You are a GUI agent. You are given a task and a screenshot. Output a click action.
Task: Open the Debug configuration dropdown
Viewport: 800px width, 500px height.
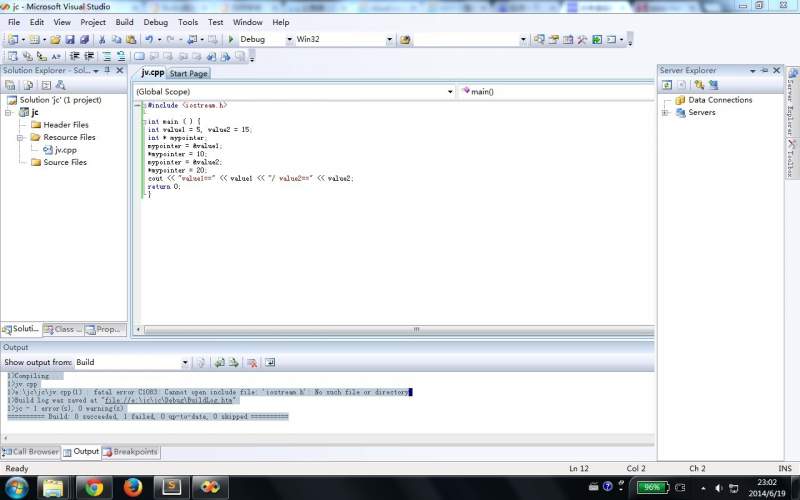(290, 40)
